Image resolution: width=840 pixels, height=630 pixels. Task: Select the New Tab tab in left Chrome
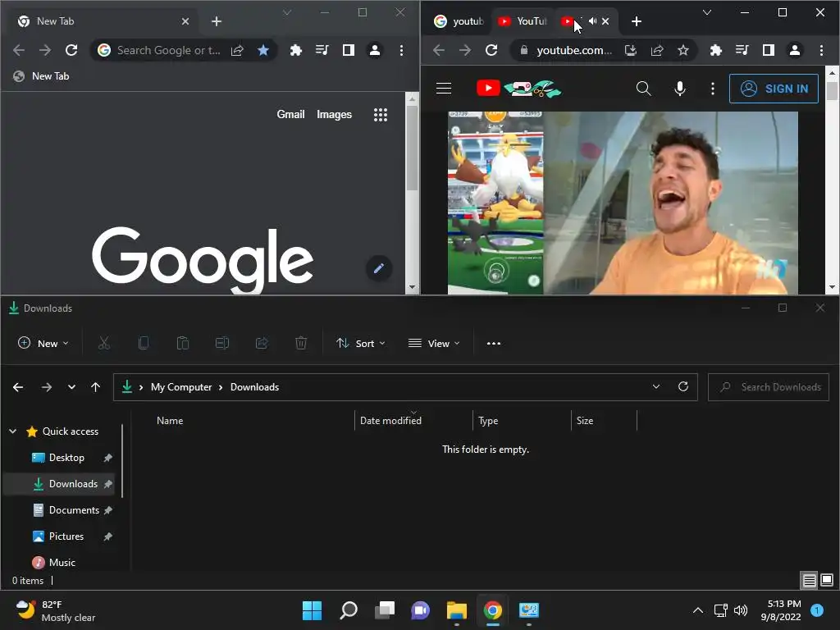(102, 21)
